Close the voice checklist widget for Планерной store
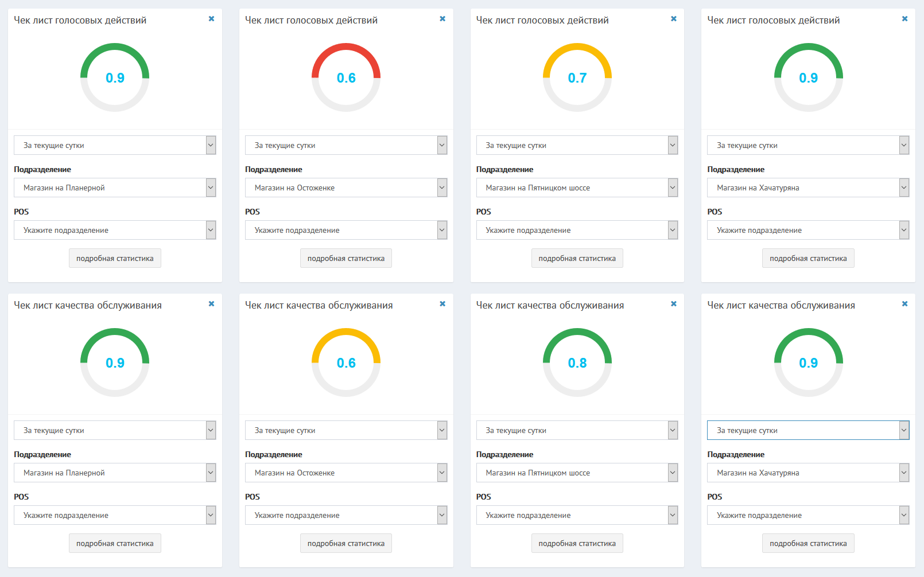Image resolution: width=924 pixels, height=577 pixels. pos(211,19)
